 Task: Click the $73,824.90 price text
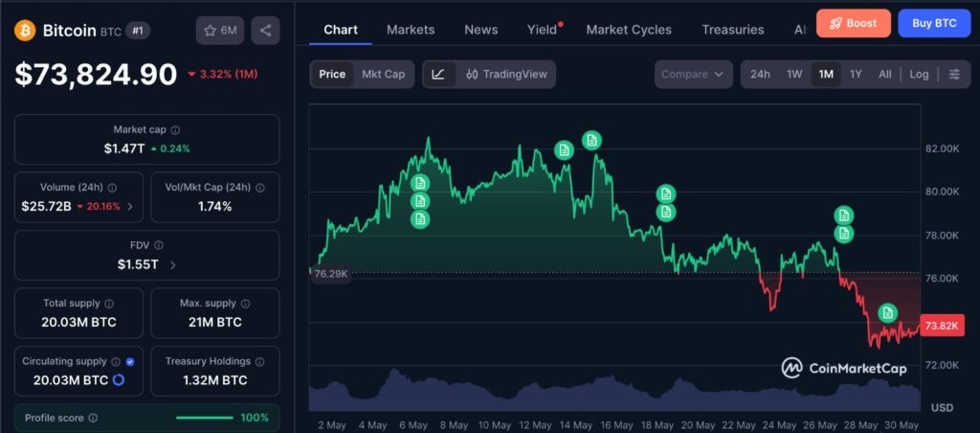[97, 75]
